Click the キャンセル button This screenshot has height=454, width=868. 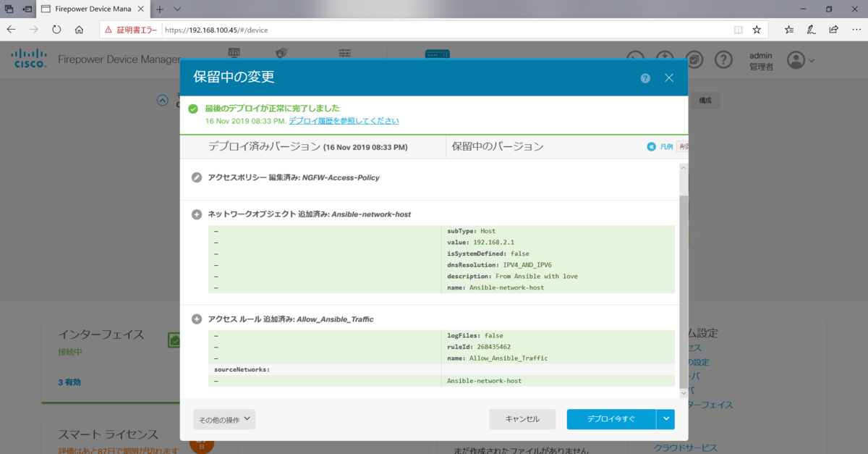coord(522,419)
